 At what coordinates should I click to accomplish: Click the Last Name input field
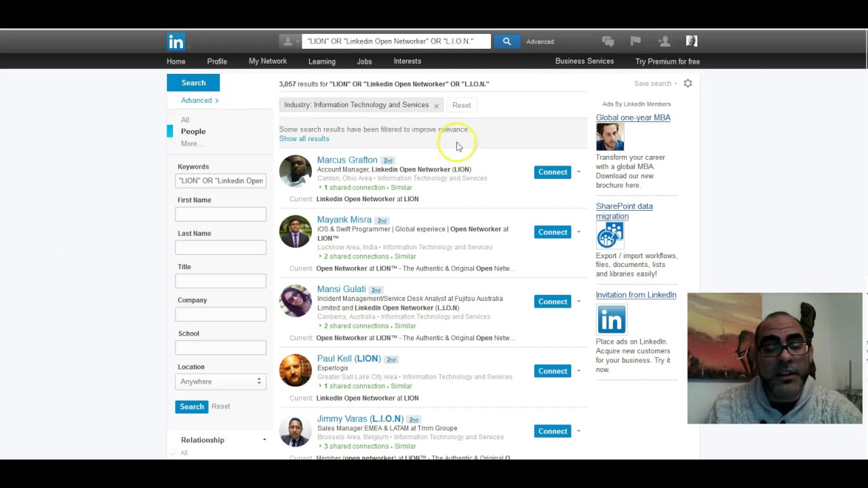click(x=220, y=247)
